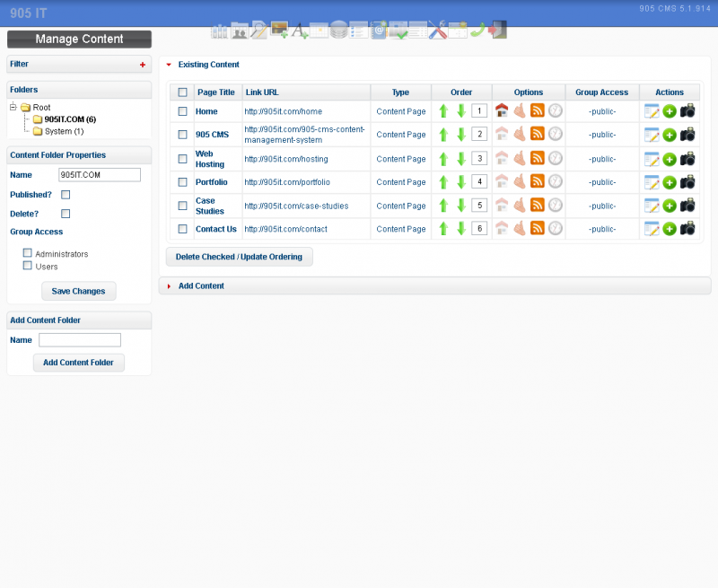Tick the Delete? folder checkbox
718x588 pixels.
tap(66, 214)
